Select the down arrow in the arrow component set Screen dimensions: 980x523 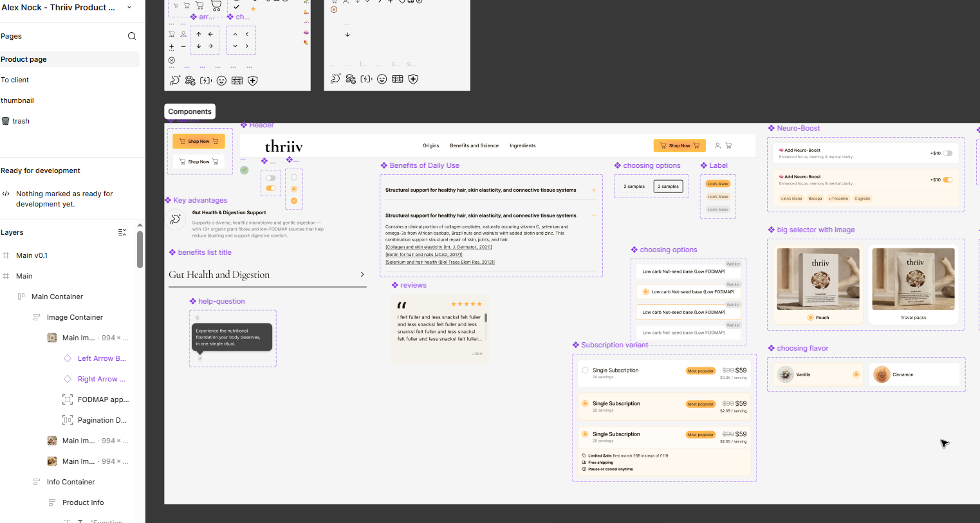[199, 46]
